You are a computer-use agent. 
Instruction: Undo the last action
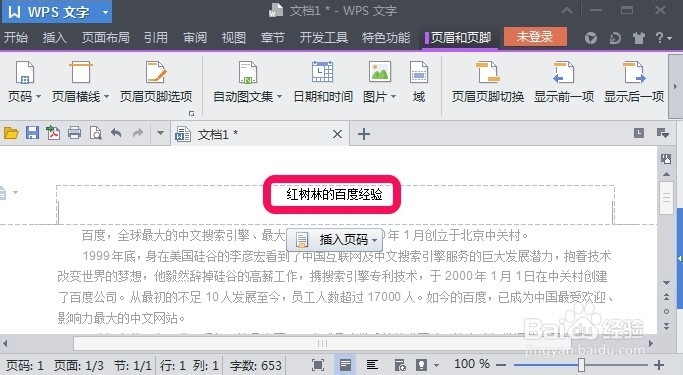point(116,133)
